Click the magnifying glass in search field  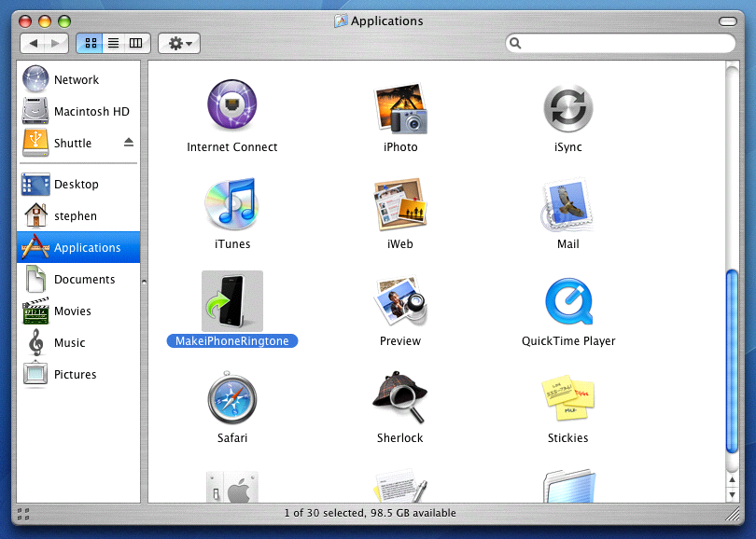515,43
